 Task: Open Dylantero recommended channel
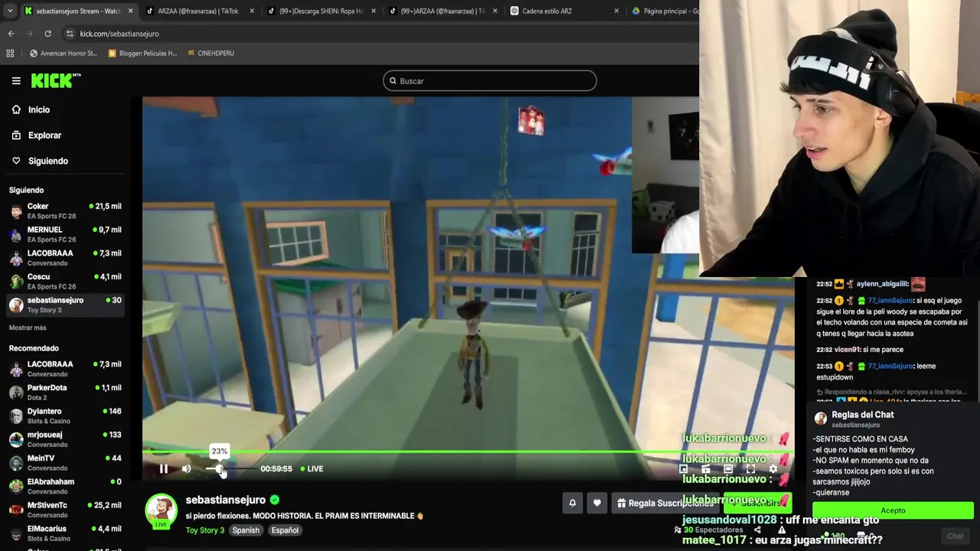click(65, 416)
